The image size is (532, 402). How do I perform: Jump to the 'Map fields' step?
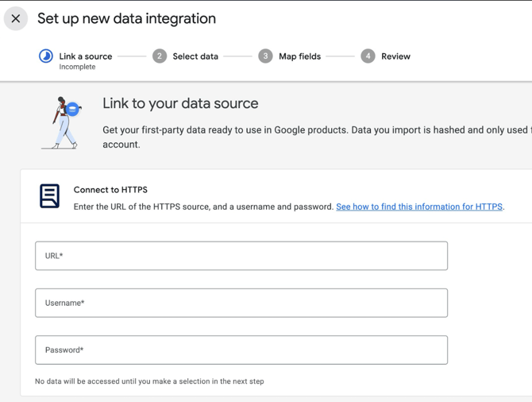(x=299, y=56)
